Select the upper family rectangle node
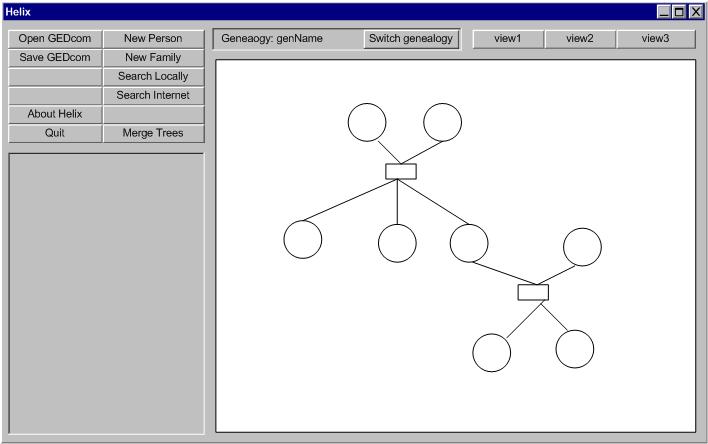Image resolution: width=708 pixels, height=444 pixels. click(x=401, y=171)
